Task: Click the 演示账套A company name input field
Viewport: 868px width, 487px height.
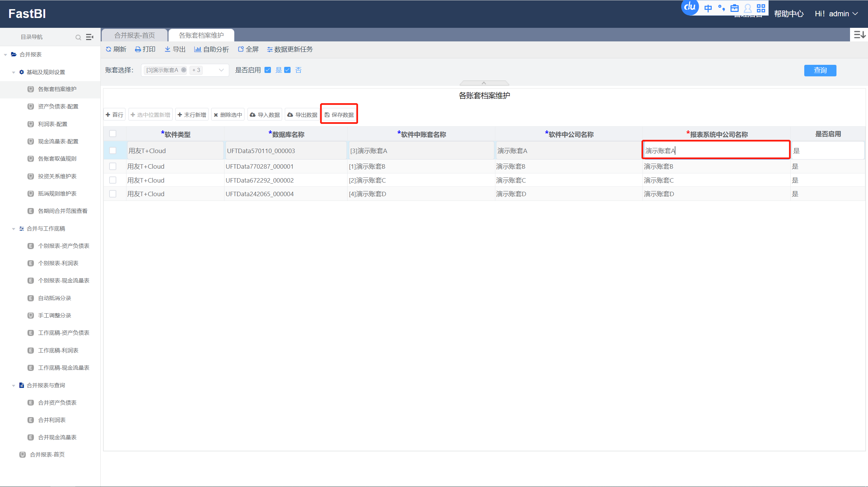Action: [x=715, y=150]
